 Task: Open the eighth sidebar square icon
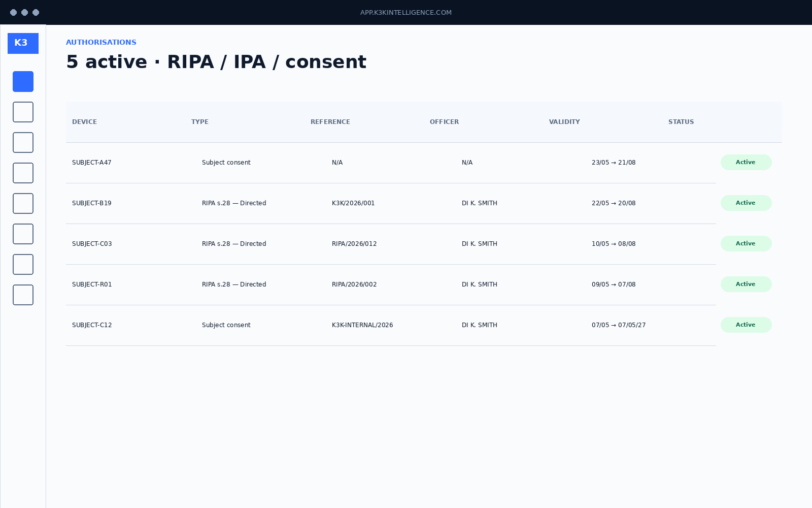(23, 295)
